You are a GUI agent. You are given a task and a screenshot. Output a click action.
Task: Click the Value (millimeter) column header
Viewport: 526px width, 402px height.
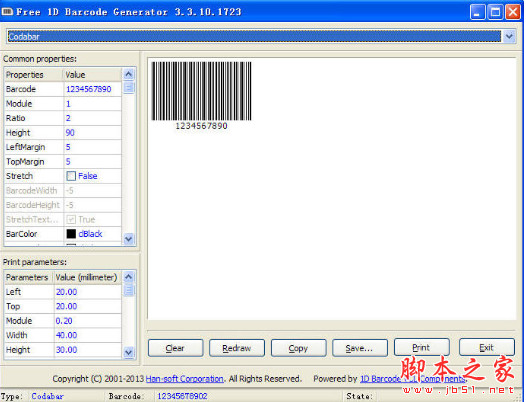pyautogui.click(x=87, y=277)
